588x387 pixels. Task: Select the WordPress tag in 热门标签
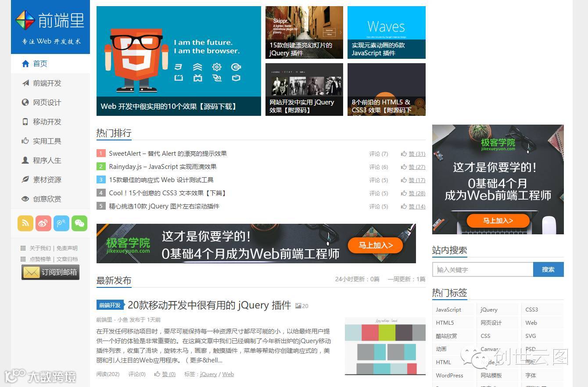(x=454, y=376)
